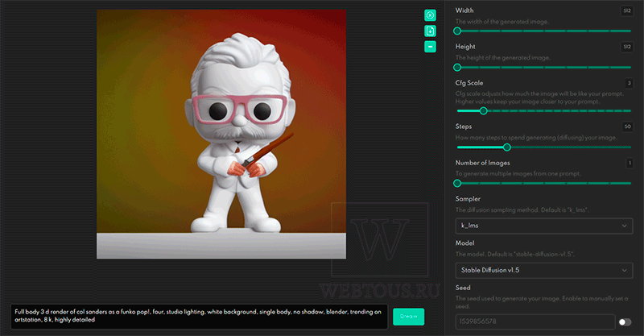The width and height of the screenshot is (644, 336).
Task: Click the Sampler dropdown chevron arrow
Action: pos(624,226)
